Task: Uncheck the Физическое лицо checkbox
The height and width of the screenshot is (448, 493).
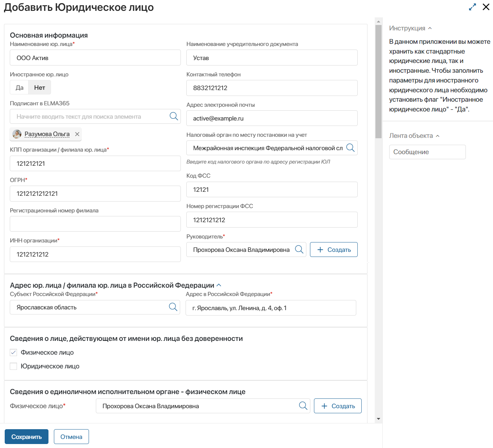Action: (14, 352)
